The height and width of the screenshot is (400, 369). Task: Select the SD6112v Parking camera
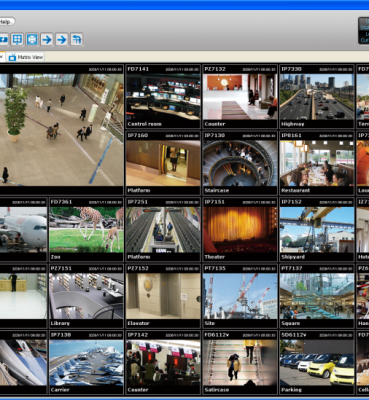317,363
